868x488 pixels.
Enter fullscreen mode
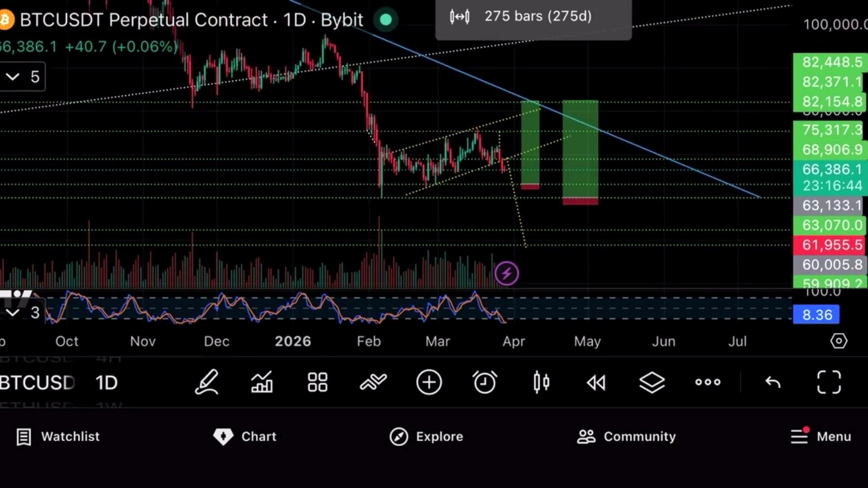pos(829,382)
